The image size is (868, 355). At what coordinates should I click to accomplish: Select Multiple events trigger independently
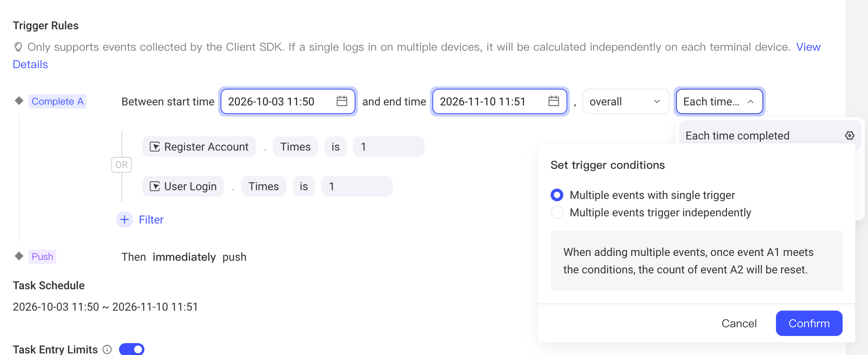[557, 212]
